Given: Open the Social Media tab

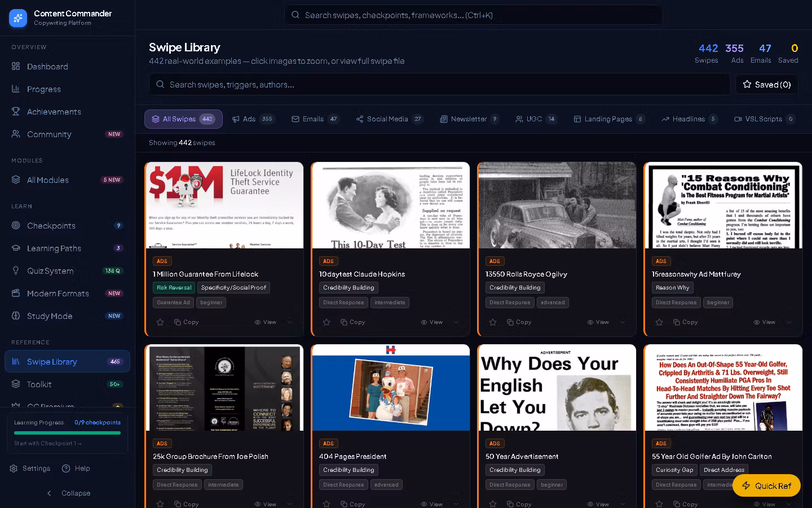Looking at the screenshot, I should (390, 119).
